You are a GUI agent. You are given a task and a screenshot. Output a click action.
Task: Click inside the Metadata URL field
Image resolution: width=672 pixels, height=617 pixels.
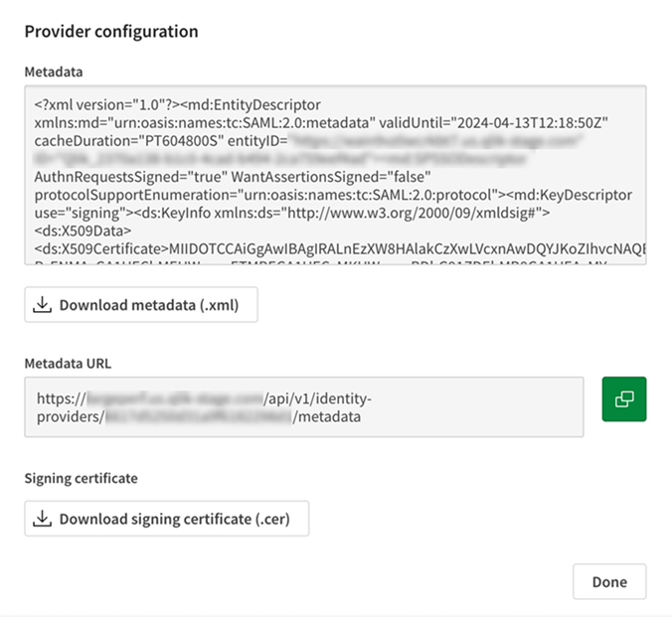pos(303,407)
